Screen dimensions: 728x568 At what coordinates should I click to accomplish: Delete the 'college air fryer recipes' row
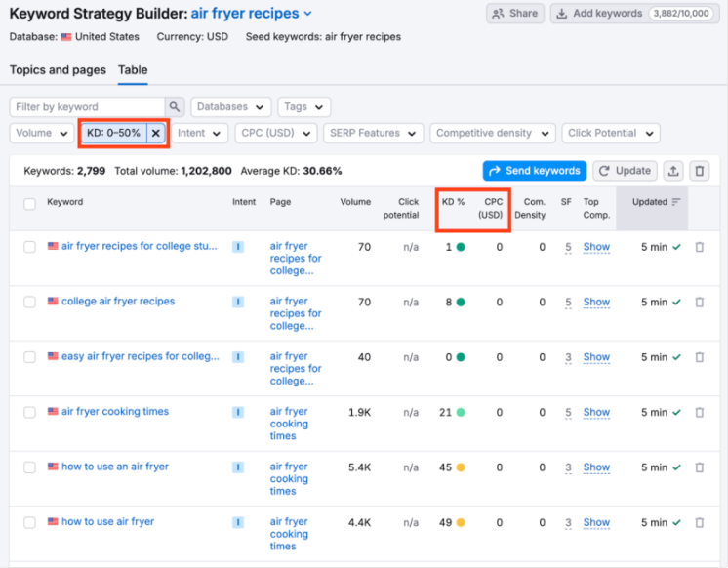click(x=699, y=303)
